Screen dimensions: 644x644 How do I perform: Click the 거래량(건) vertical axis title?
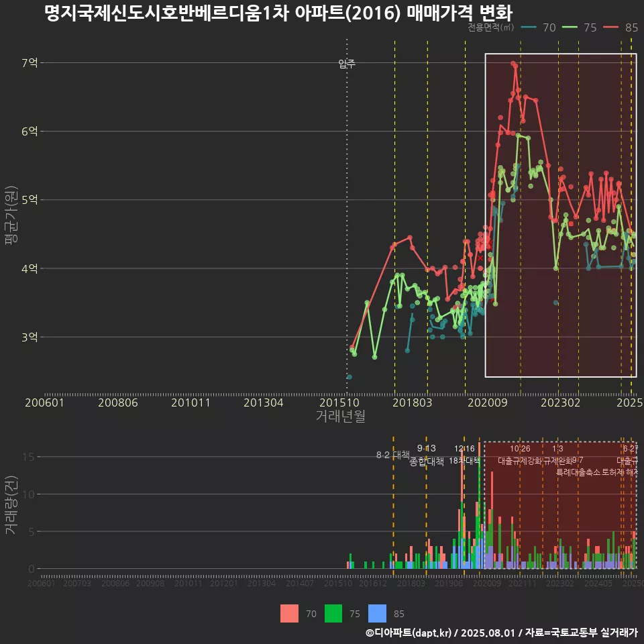pos(11,504)
